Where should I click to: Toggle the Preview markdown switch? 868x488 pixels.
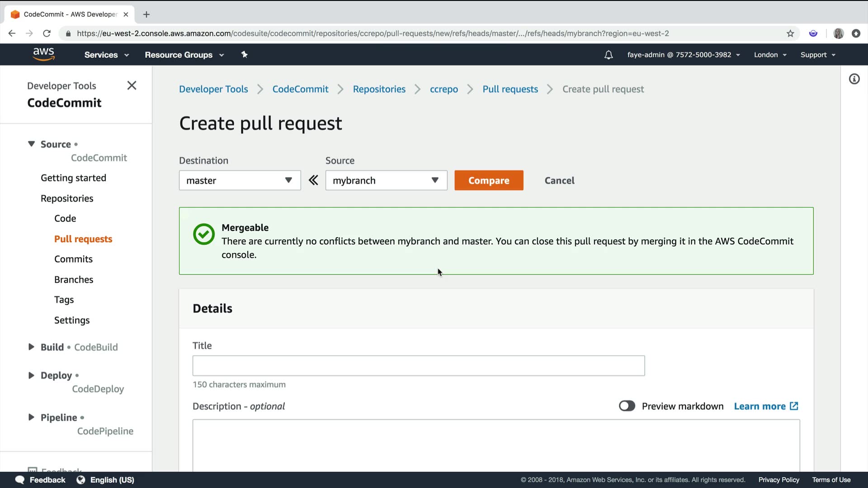click(627, 406)
